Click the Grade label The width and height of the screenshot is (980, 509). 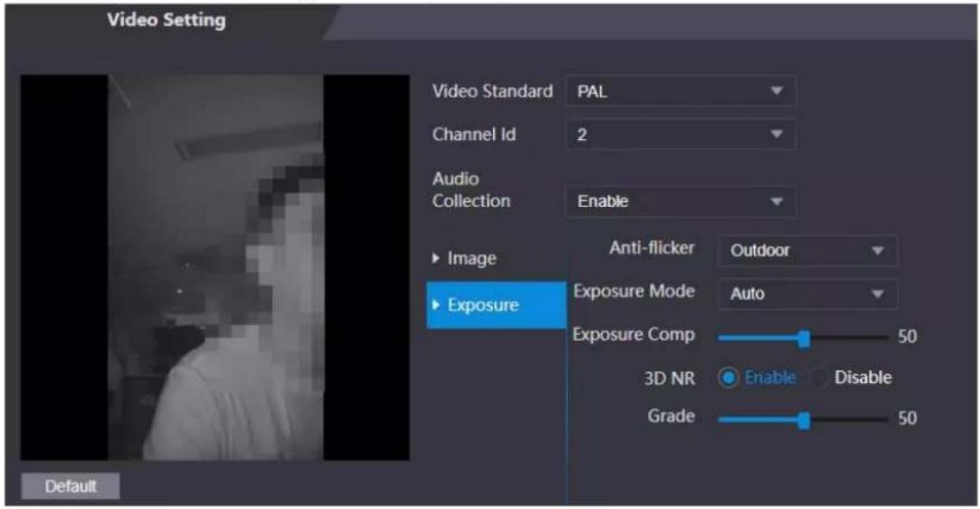click(x=671, y=416)
